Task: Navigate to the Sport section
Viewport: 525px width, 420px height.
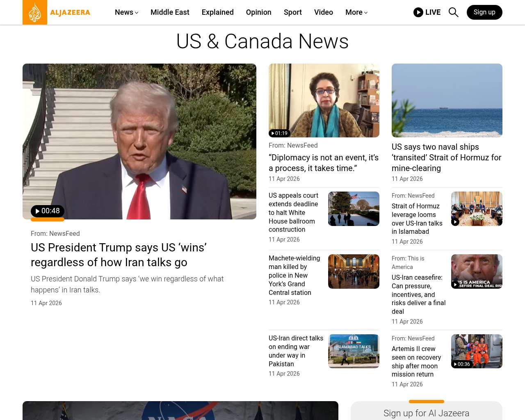Action: (293, 12)
